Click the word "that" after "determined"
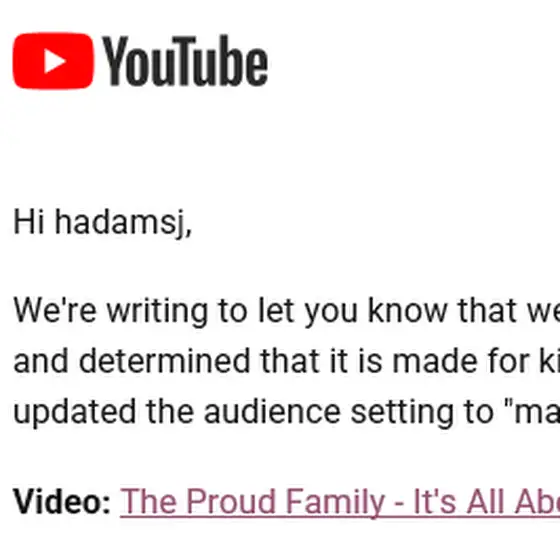This screenshot has width=560, height=560. [x=290, y=361]
